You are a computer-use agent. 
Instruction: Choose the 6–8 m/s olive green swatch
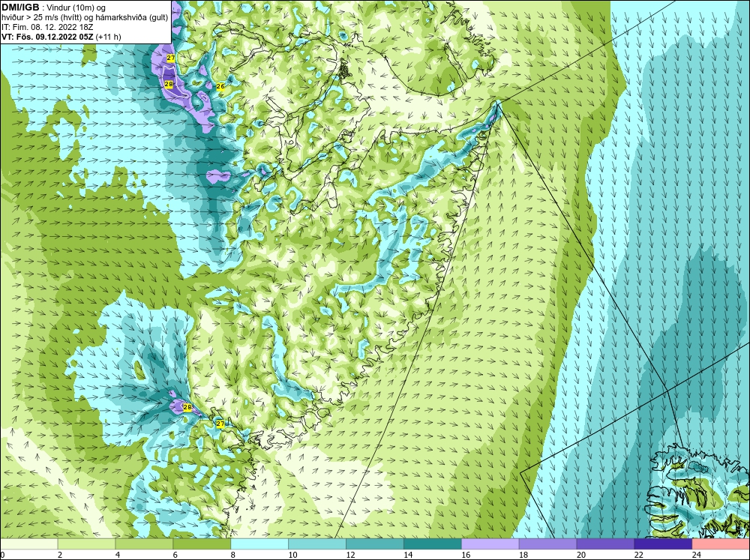click(202, 544)
